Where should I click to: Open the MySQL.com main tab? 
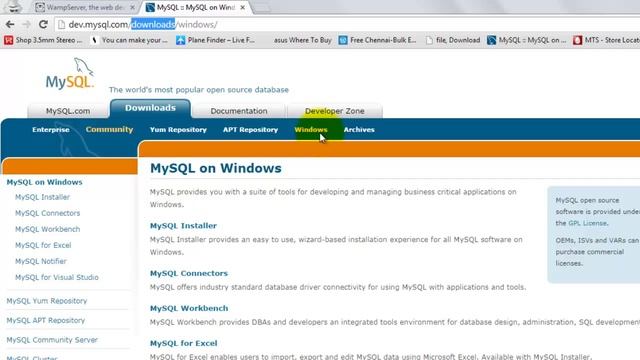click(x=68, y=111)
